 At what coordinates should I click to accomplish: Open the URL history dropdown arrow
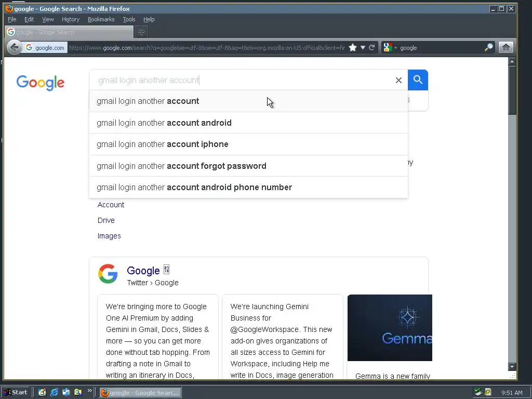click(x=363, y=47)
